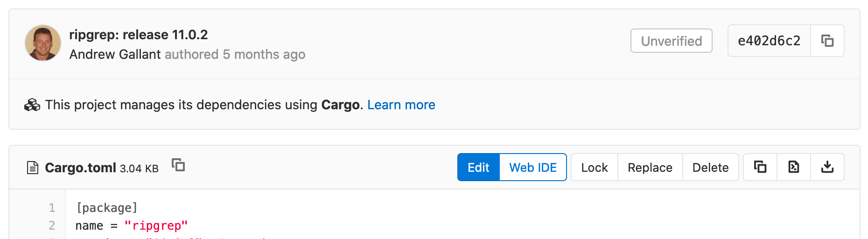Download the Cargo.toml file
868x239 pixels.
827,167
